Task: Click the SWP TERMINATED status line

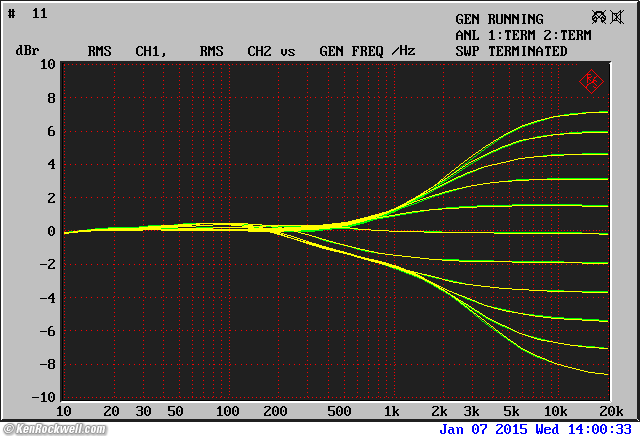Action: tap(511, 51)
